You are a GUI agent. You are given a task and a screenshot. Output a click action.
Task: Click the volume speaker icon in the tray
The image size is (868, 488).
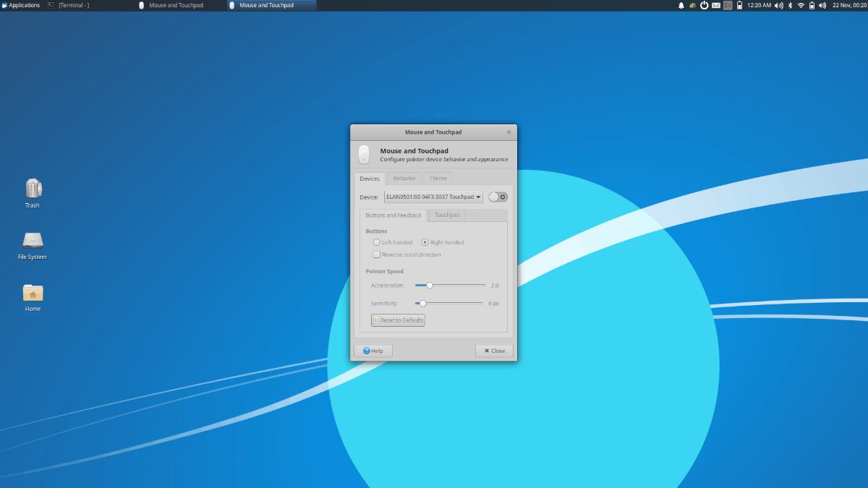[x=778, y=5]
